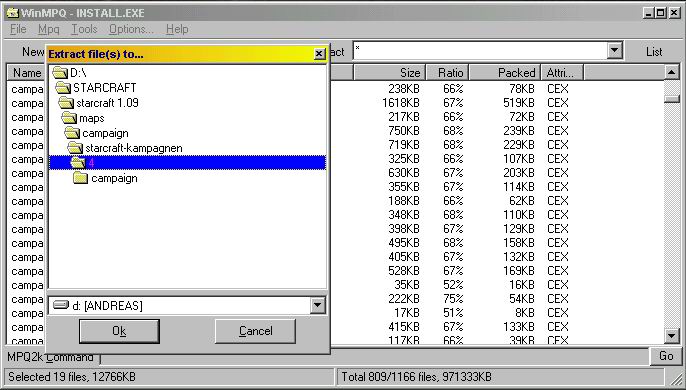
Task: Select the starcraft 1.09 folder icon
Action: pos(66,103)
